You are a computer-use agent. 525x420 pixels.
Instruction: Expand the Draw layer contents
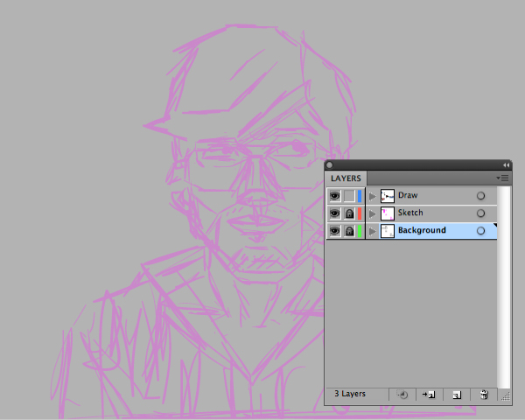[x=372, y=196]
